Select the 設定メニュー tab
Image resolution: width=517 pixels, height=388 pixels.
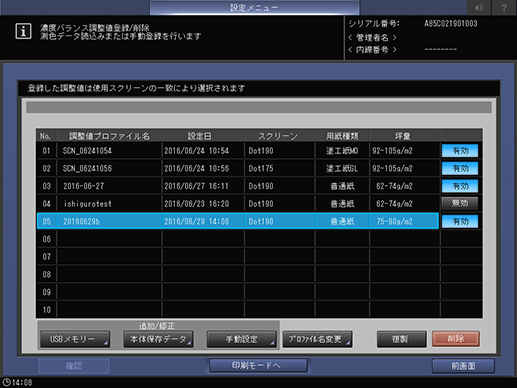[x=254, y=7]
